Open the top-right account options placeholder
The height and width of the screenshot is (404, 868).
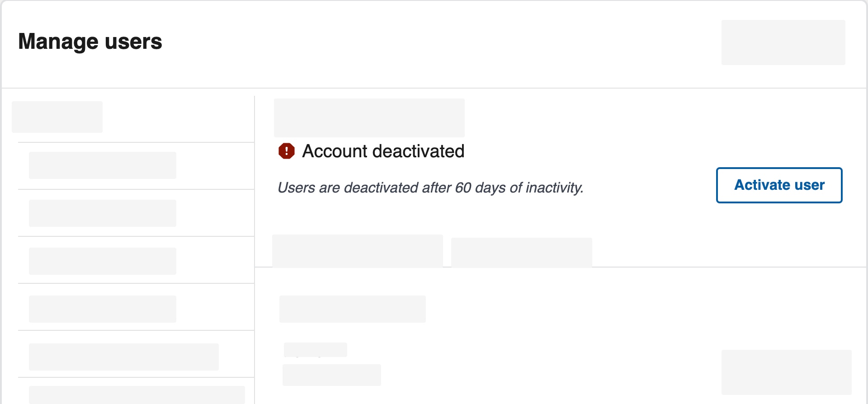point(783,42)
